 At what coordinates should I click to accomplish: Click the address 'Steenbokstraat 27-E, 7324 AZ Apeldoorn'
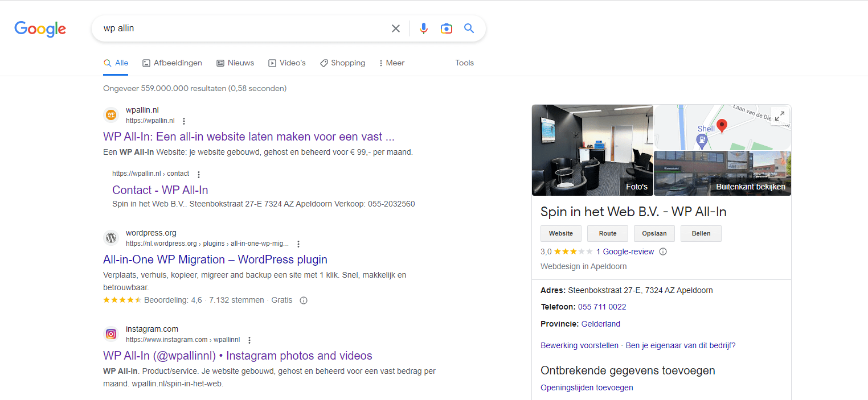640,290
